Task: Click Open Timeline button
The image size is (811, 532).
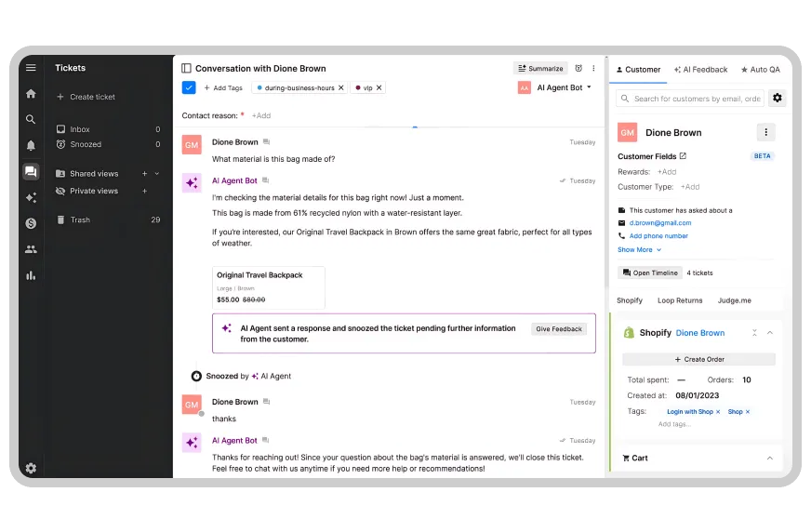Action: coord(649,273)
